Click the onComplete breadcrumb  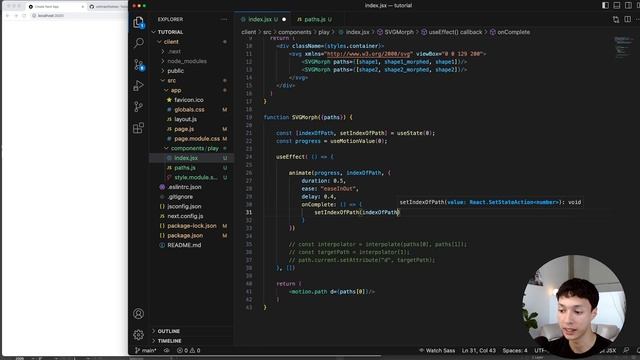tap(510, 32)
